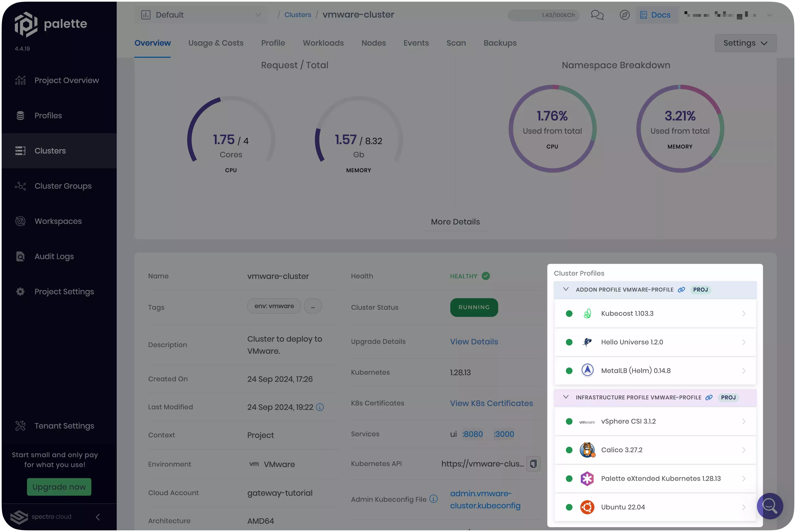Viewport: 796px width, 532px height.
Task: Collapse the Addon Profile vmware-profile section
Action: (566, 289)
